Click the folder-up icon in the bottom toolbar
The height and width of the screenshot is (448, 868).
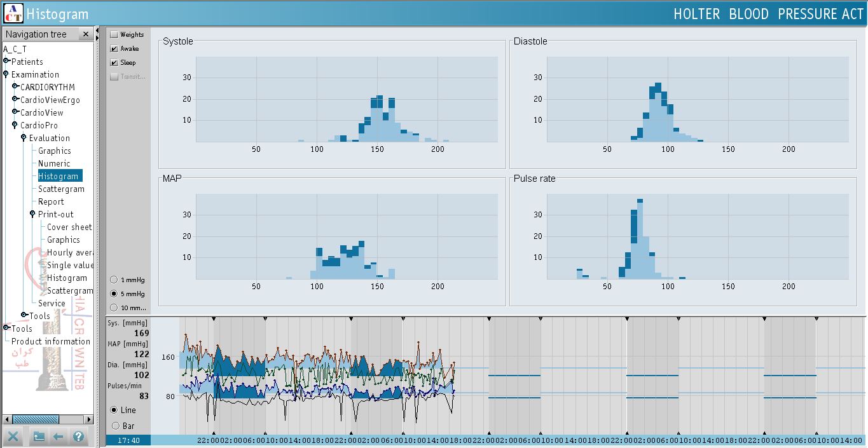(39, 437)
